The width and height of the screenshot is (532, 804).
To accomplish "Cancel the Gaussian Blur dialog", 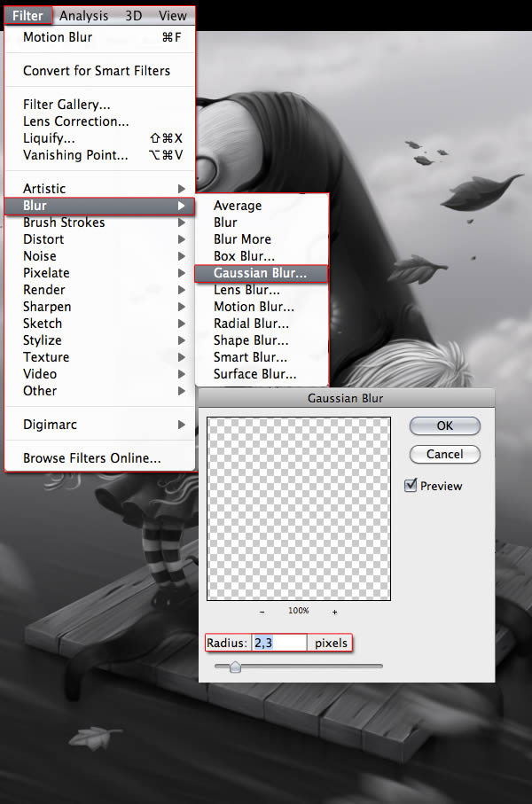I will (445, 454).
